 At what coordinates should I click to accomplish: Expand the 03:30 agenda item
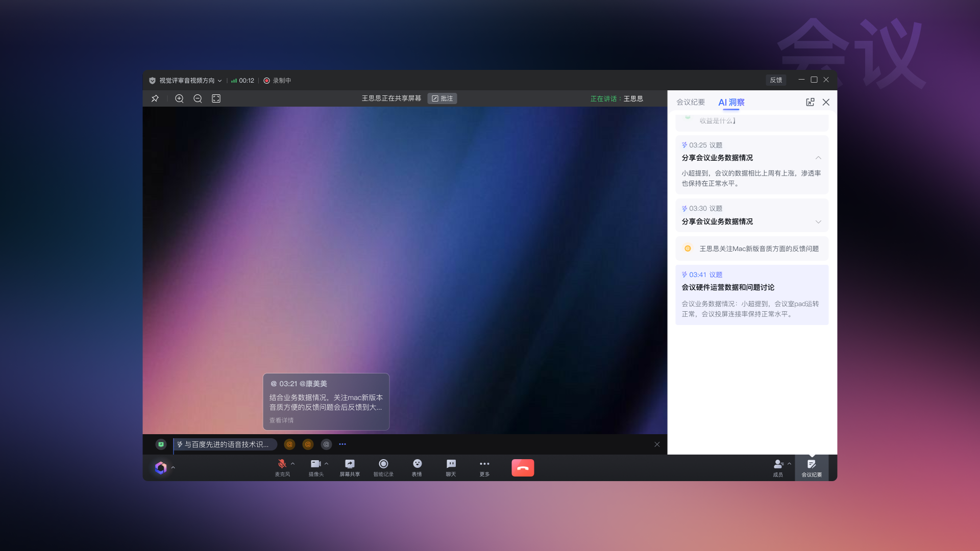(x=818, y=221)
